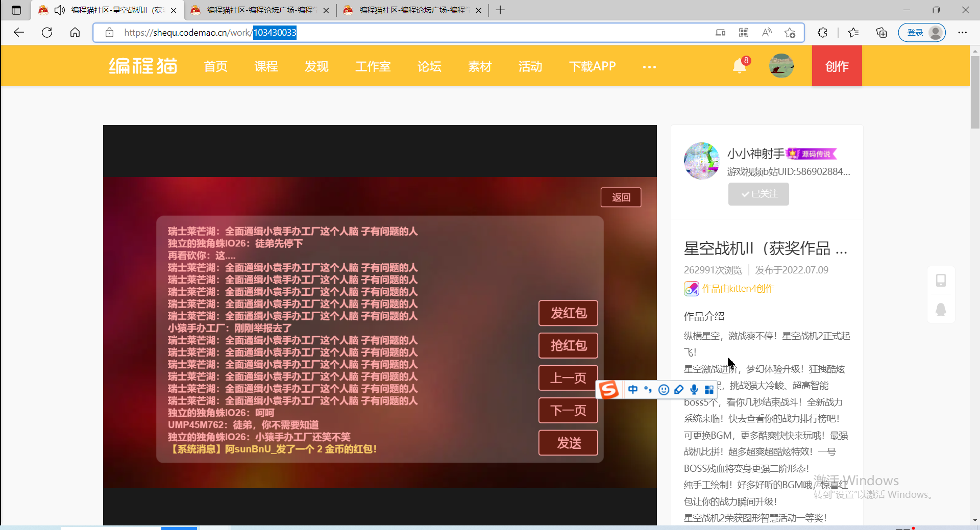
Task: View site information lock icon
Action: coord(109,33)
